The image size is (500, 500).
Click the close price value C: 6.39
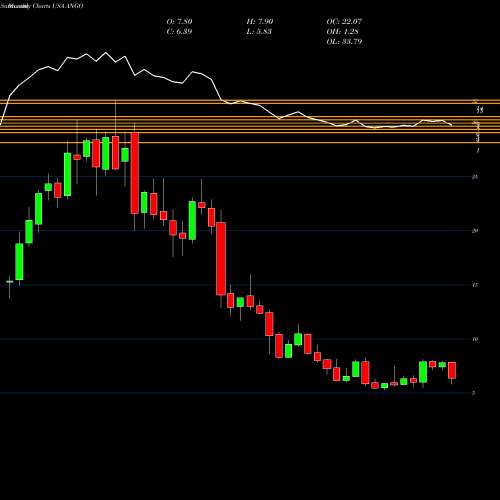(x=179, y=32)
